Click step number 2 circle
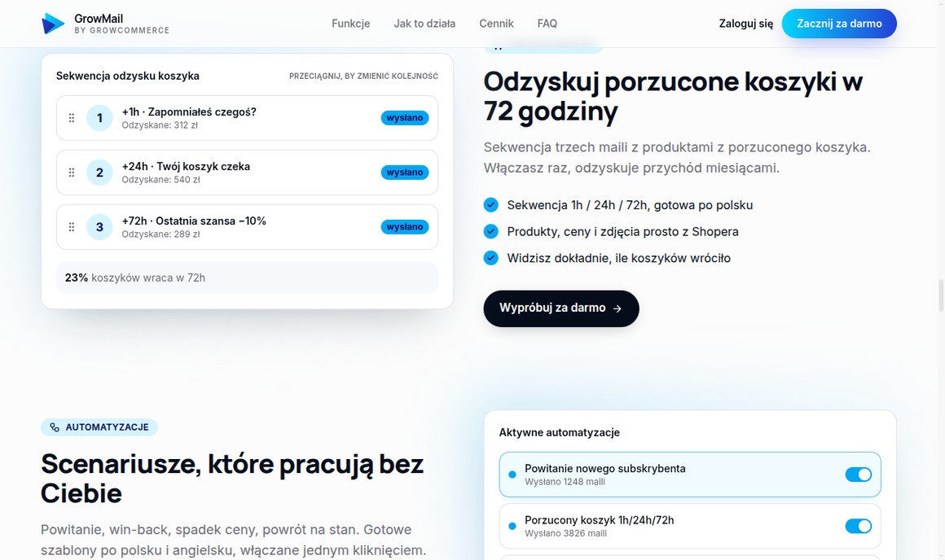 tap(99, 173)
